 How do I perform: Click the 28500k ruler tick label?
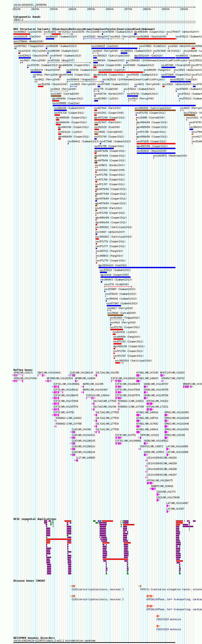91,9
